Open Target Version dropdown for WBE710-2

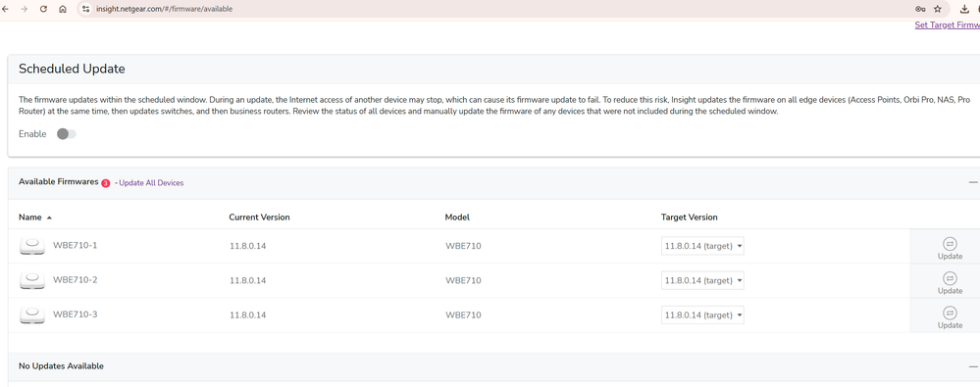click(x=702, y=280)
